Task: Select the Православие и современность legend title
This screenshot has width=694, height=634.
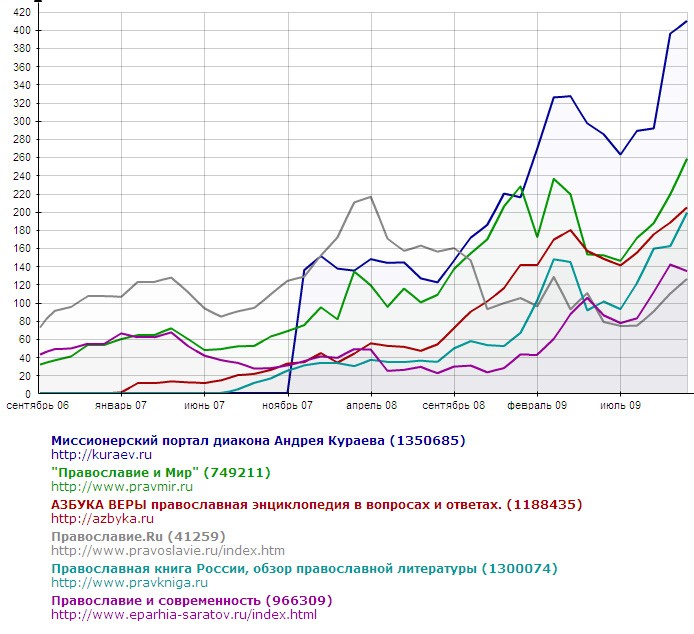Action: [191, 600]
